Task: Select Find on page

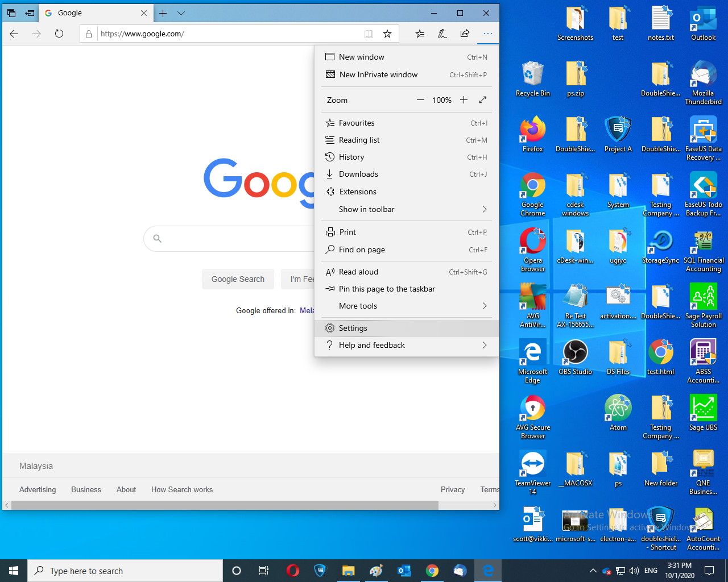Action: click(x=407, y=250)
